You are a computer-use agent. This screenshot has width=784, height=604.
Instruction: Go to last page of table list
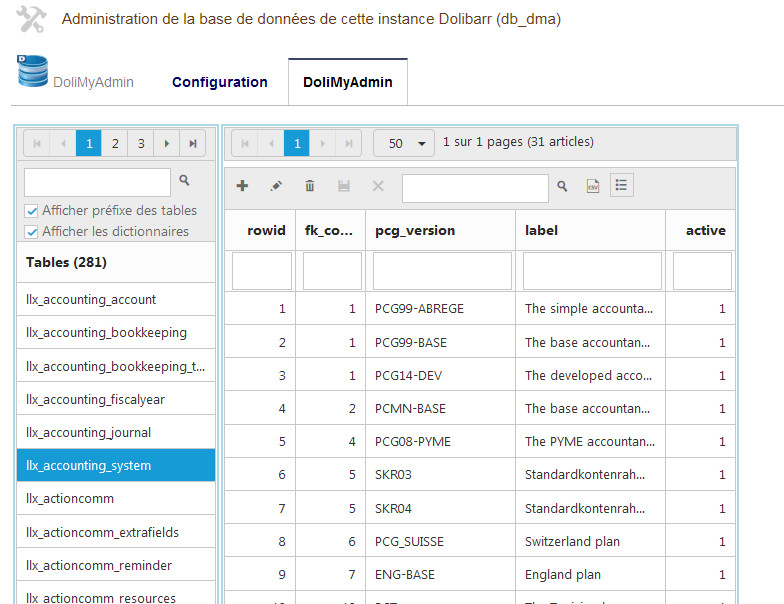click(193, 144)
